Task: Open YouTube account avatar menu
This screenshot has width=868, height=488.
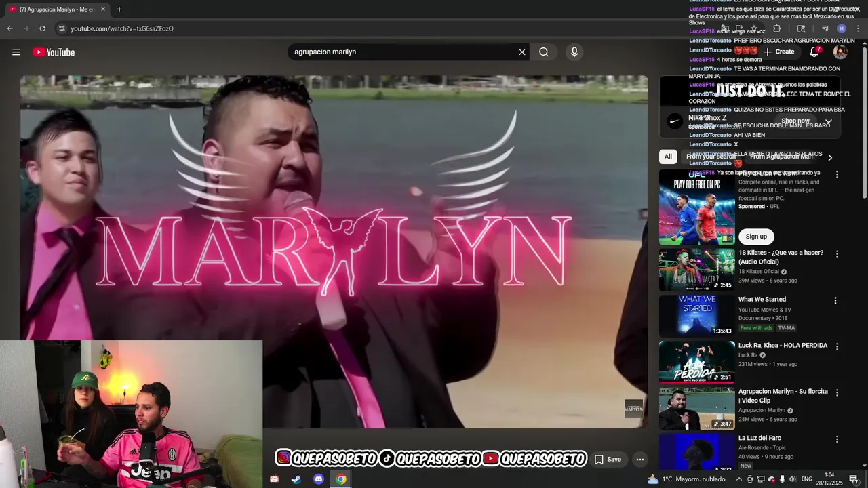Action: click(x=840, y=52)
